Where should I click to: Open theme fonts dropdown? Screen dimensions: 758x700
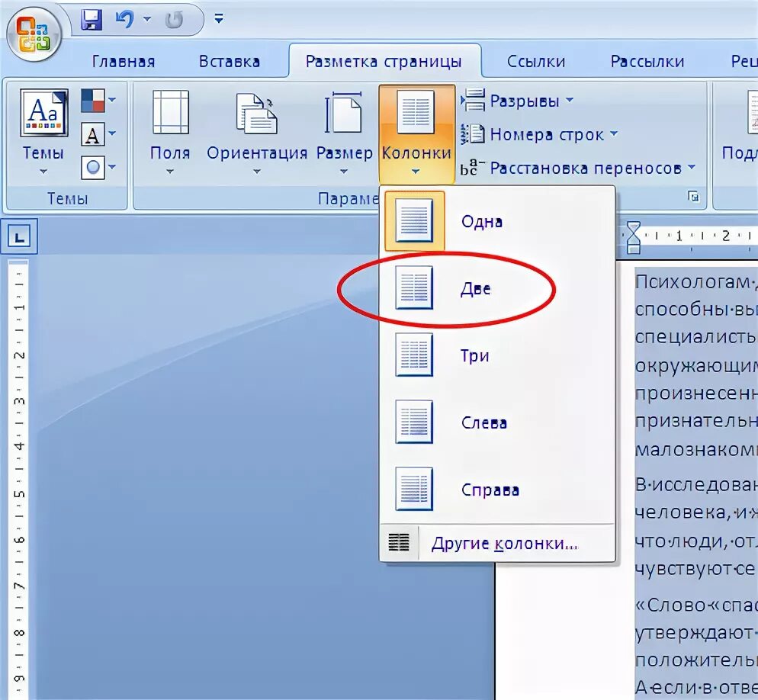coord(98,133)
